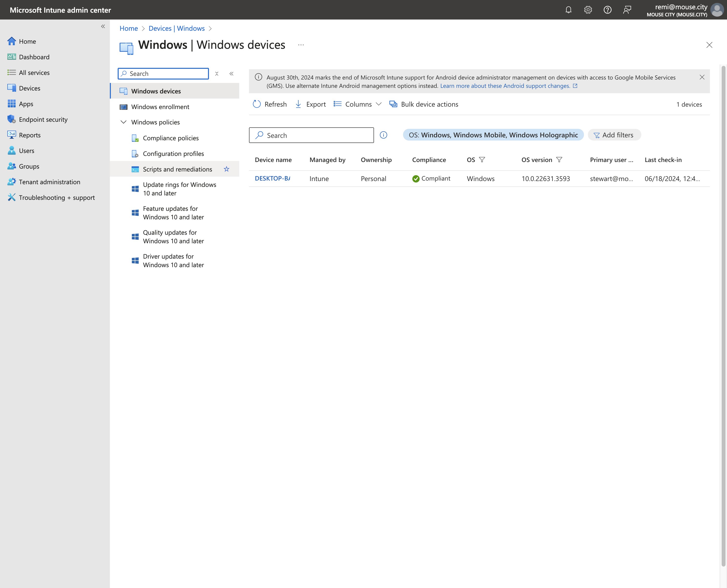Click the device list search field

(312, 135)
